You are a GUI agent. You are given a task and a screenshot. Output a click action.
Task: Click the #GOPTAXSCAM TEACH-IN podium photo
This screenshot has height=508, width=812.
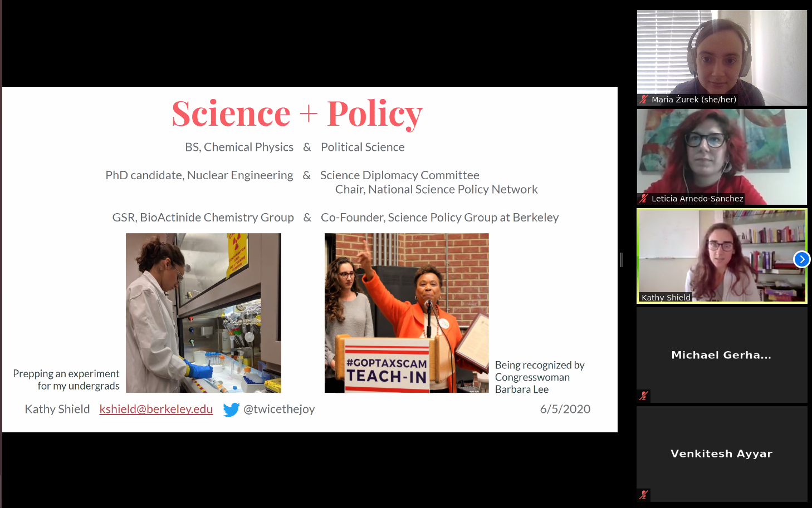point(407,313)
